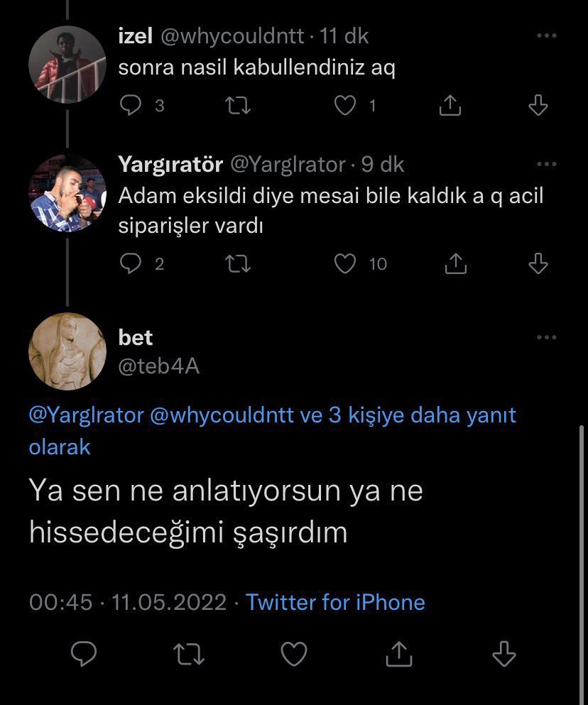Open more options for izel's tweet
Viewport: 588px width, 705px height.
(x=546, y=36)
